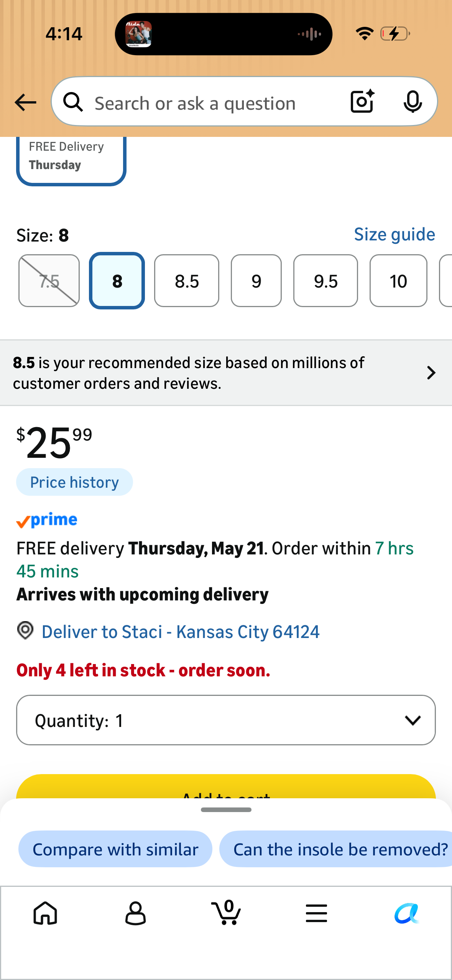Open camera lens search icon

coord(362,102)
